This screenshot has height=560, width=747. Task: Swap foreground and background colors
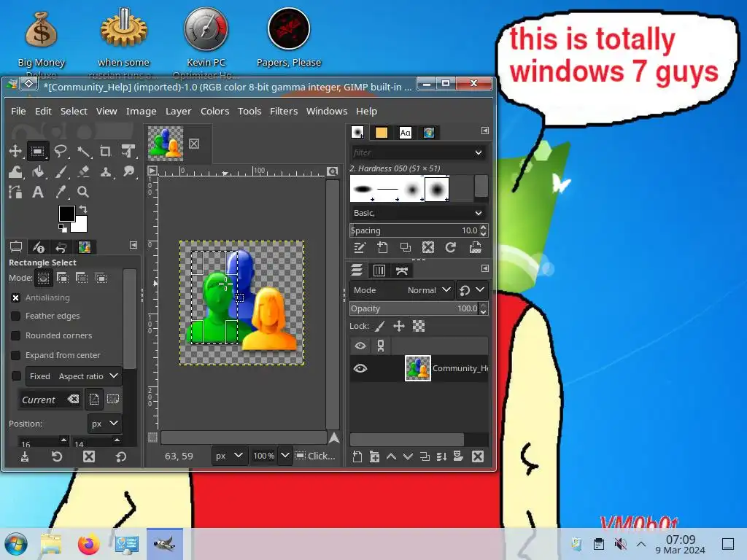[x=83, y=209]
